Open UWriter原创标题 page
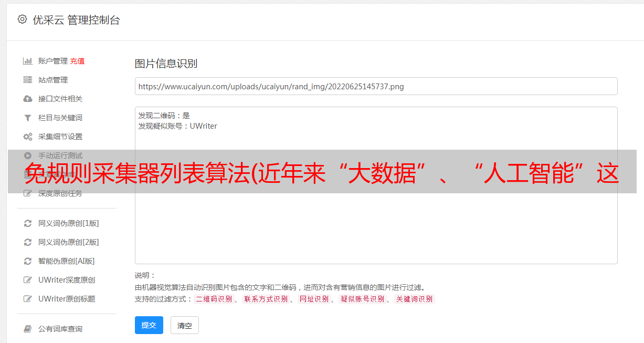The width and height of the screenshot is (644, 343). [x=67, y=299]
